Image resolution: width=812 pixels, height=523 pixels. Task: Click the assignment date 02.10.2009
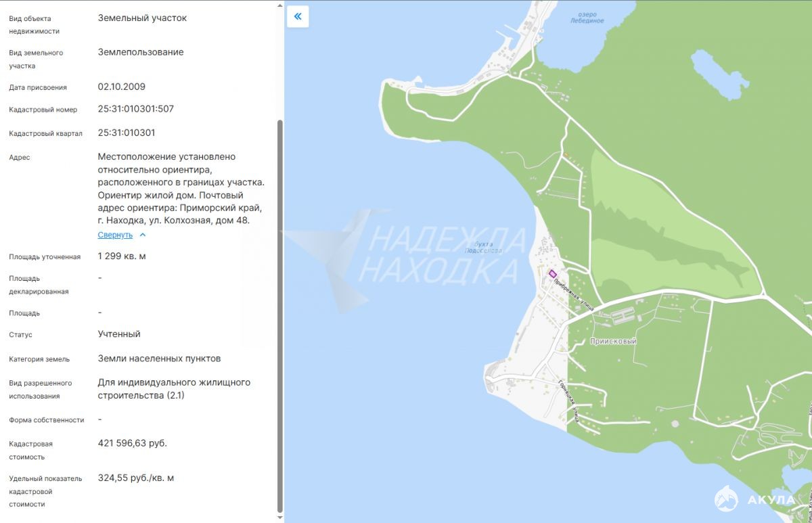click(x=121, y=87)
